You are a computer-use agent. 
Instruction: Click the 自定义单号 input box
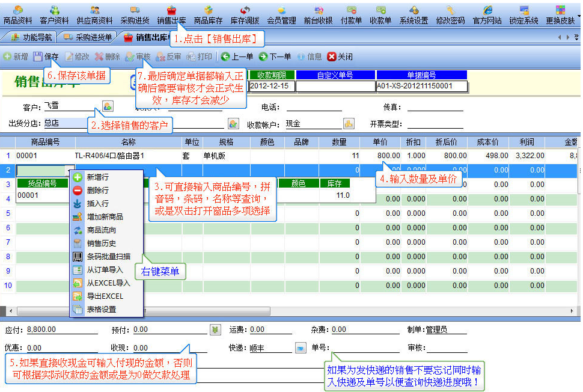point(336,86)
